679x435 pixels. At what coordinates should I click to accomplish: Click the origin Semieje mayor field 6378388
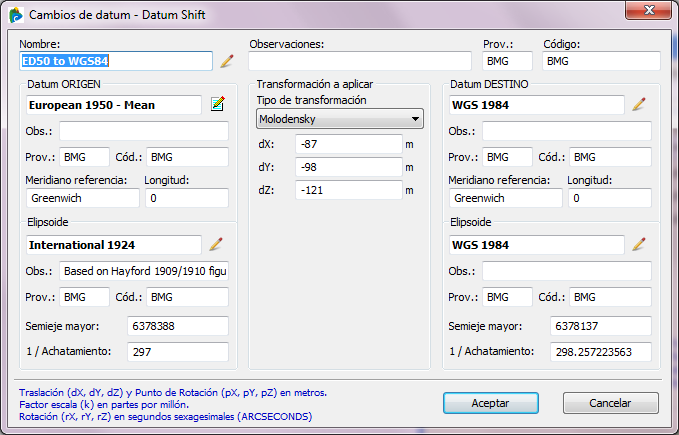(x=177, y=326)
